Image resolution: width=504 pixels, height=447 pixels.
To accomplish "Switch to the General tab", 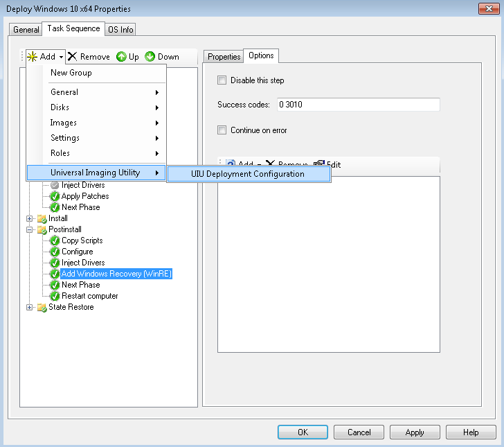I will pyautogui.click(x=26, y=30).
